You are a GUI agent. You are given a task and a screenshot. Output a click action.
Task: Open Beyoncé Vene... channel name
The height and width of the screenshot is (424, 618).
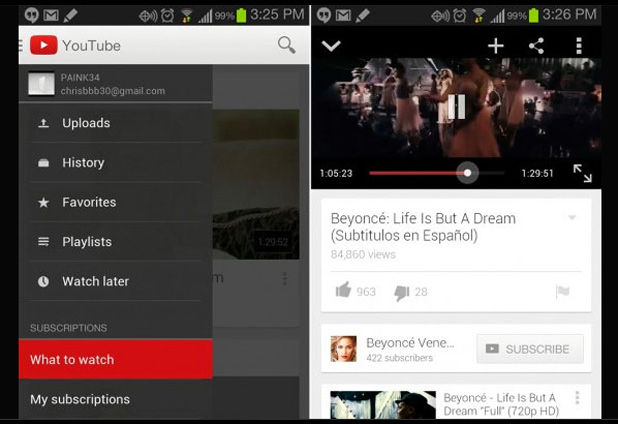coord(410,343)
